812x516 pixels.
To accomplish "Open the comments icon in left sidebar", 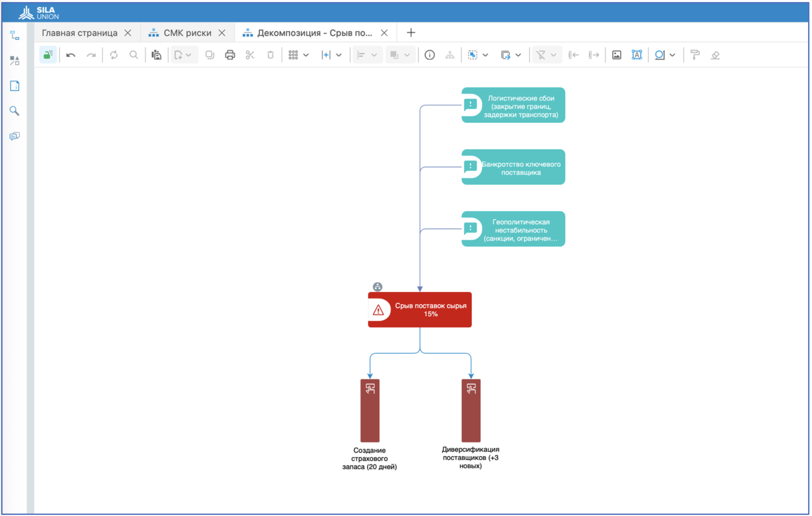I will pos(15,136).
